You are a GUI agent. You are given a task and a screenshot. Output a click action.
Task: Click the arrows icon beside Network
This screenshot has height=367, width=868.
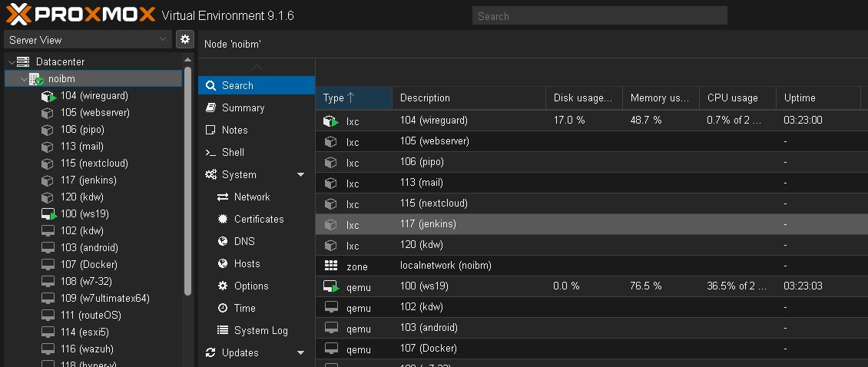pyautogui.click(x=223, y=197)
